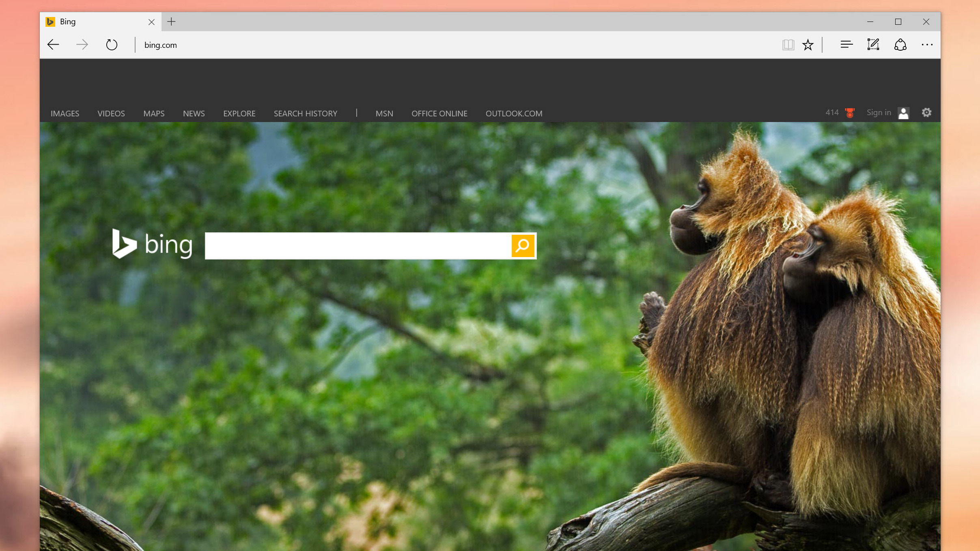This screenshot has height=551, width=980.
Task: Open OFFICE ONLINE link
Action: click(439, 114)
